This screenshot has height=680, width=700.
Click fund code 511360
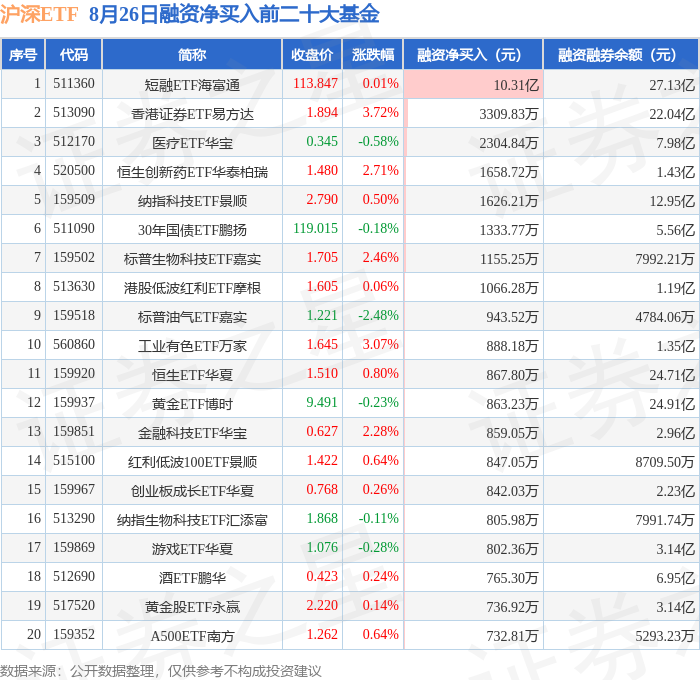(x=74, y=83)
